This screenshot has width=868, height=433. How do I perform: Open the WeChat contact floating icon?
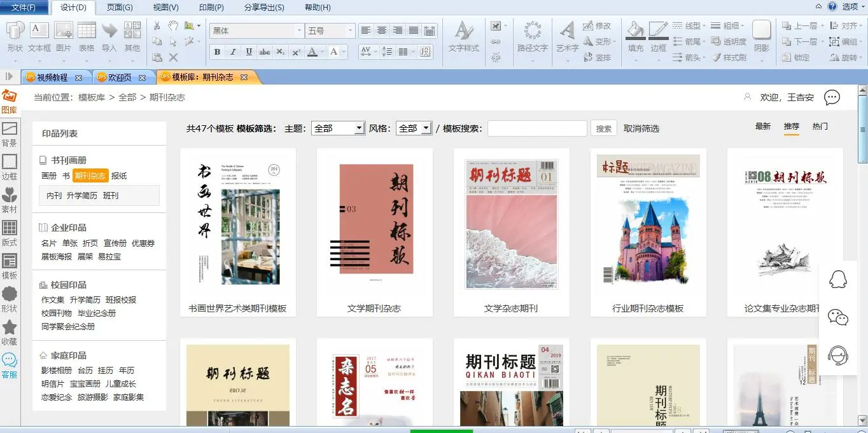click(x=837, y=317)
